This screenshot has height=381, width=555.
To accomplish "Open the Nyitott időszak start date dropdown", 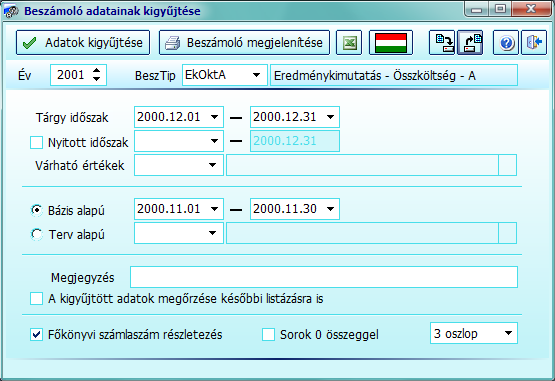I will tap(214, 141).
